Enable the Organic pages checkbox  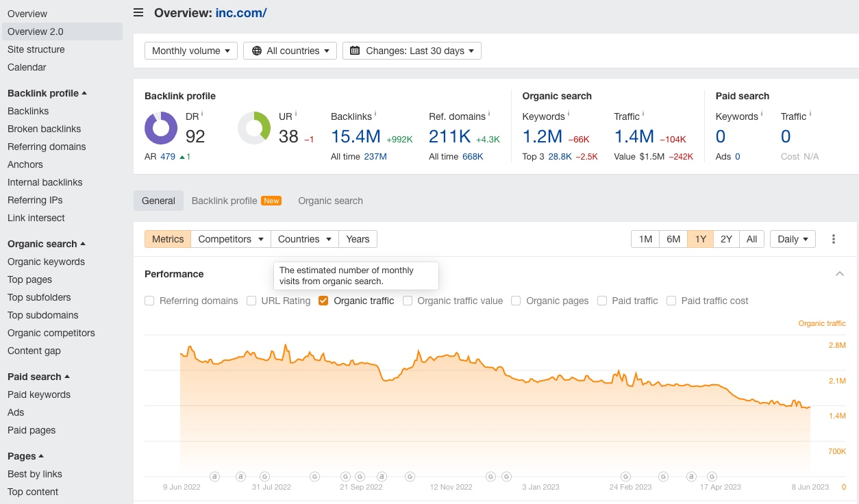pos(516,301)
